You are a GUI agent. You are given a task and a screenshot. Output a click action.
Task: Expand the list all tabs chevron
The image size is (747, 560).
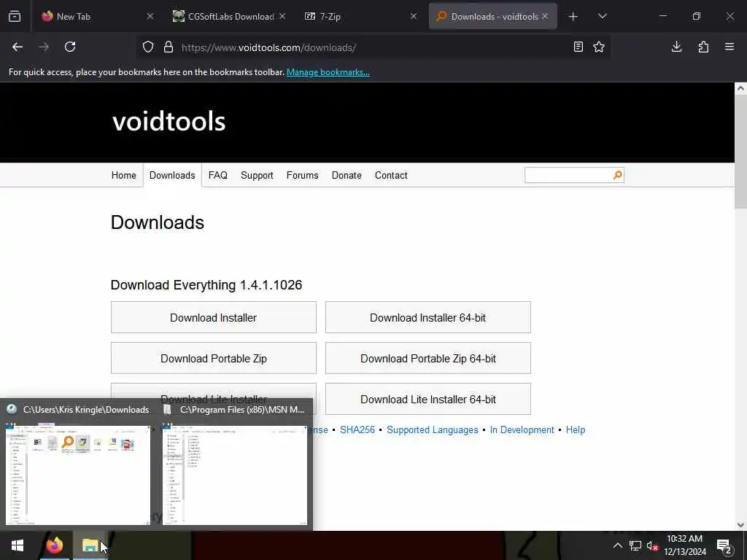(x=602, y=16)
